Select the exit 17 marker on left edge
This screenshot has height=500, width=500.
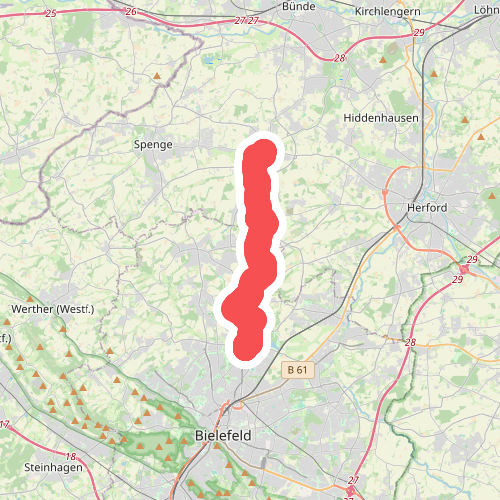4,425
